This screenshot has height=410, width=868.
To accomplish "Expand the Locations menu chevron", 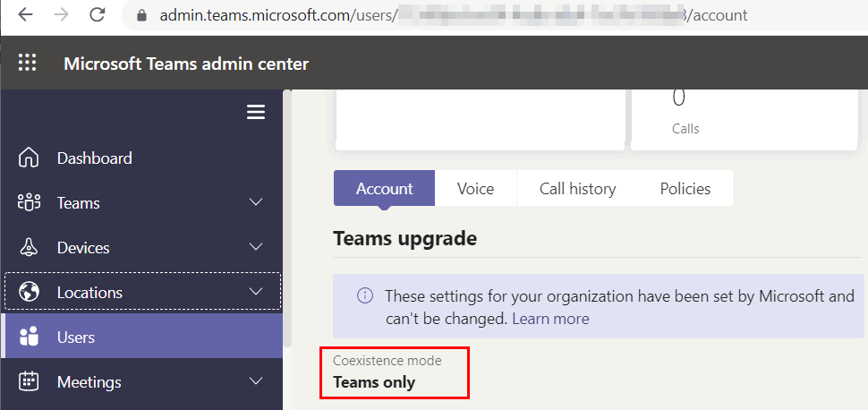I will [x=256, y=291].
